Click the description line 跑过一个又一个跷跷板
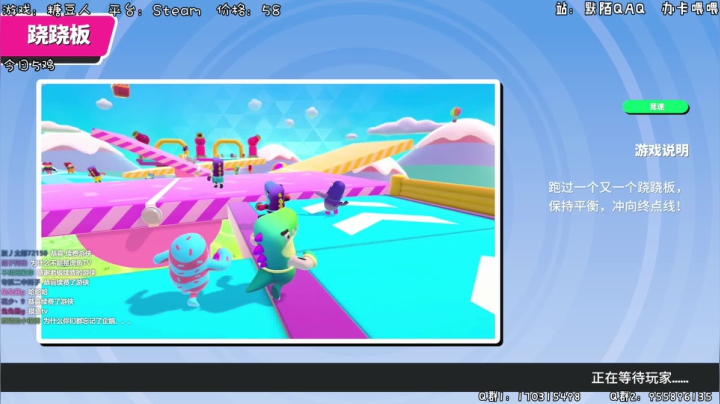 point(615,187)
